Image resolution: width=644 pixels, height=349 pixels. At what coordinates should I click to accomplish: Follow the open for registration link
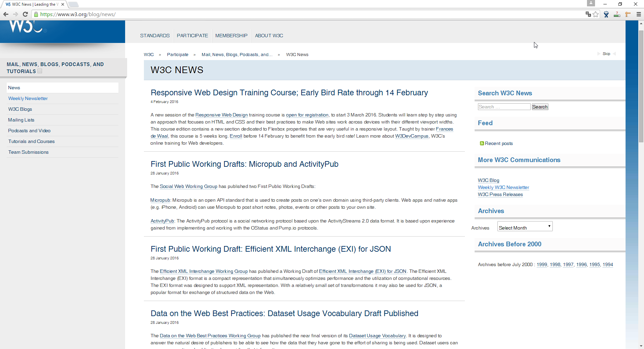pos(307,115)
